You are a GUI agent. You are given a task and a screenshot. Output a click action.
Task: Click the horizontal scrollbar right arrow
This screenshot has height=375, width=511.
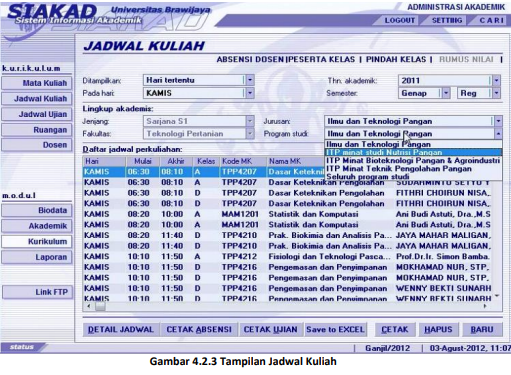click(x=485, y=306)
